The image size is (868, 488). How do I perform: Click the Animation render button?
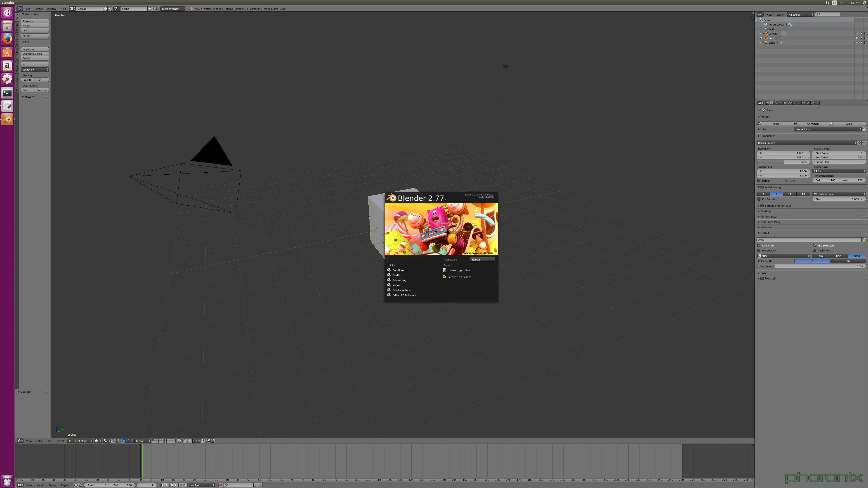click(x=812, y=124)
